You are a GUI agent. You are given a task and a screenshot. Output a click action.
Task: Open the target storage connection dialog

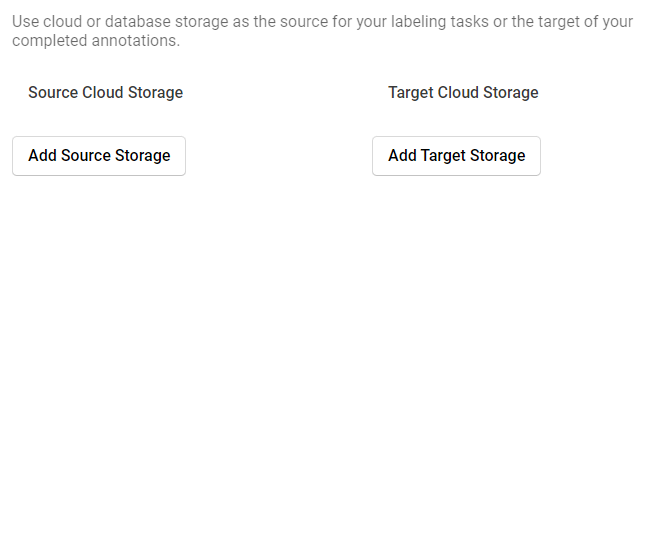(x=456, y=156)
